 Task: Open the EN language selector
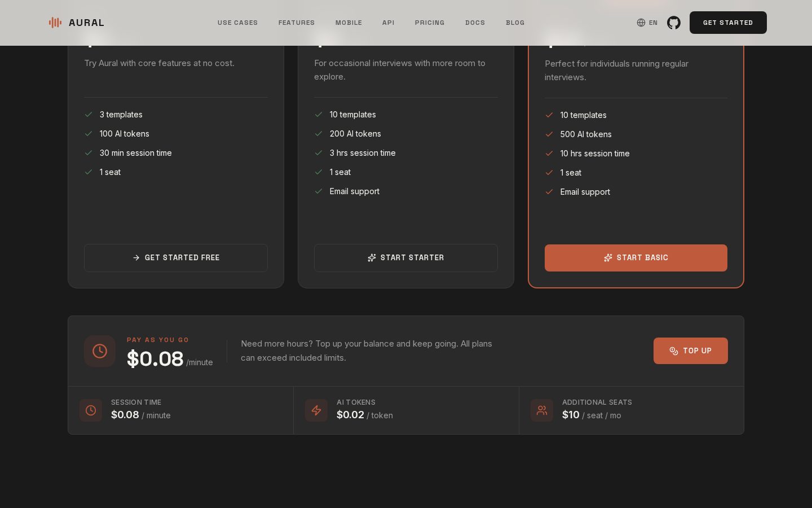pyautogui.click(x=647, y=23)
